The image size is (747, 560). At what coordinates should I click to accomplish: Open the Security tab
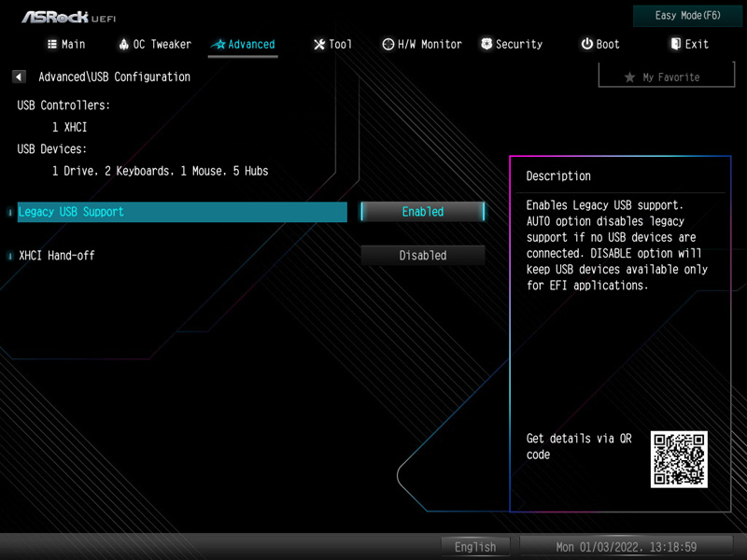pos(512,44)
